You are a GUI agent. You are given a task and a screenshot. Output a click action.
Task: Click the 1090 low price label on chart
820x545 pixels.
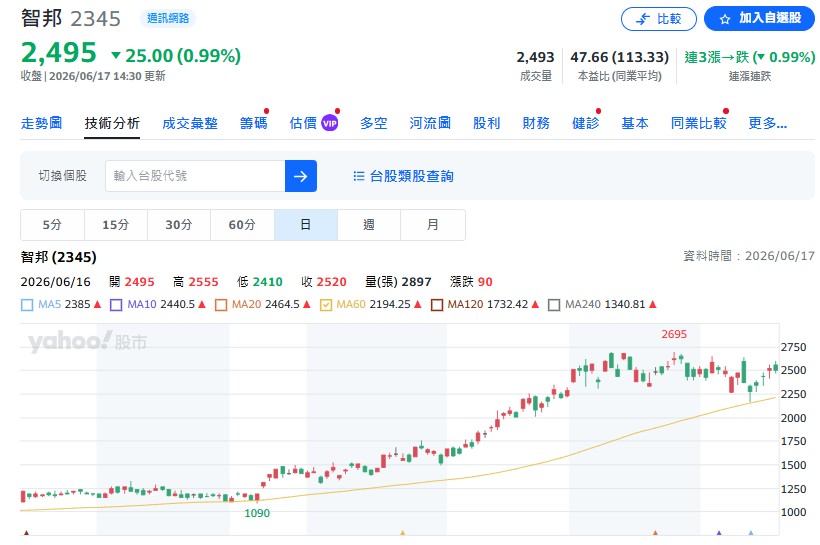[x=257, y=514]
